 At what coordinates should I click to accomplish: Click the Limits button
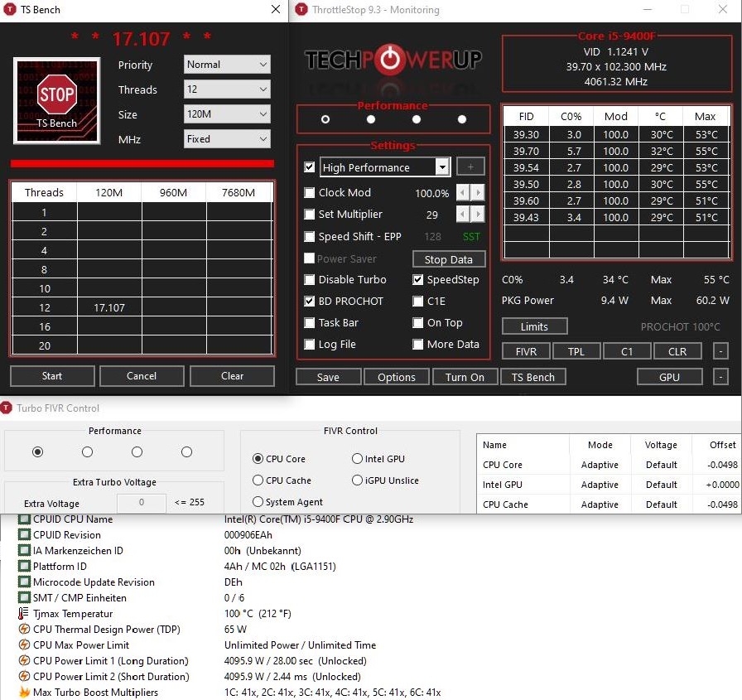tap(534, 326)
